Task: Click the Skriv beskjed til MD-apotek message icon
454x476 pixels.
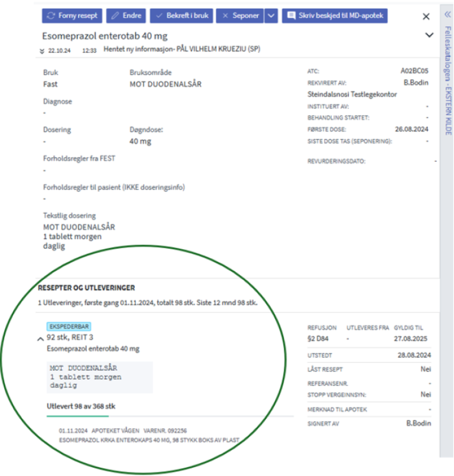Action: [291, 16]
